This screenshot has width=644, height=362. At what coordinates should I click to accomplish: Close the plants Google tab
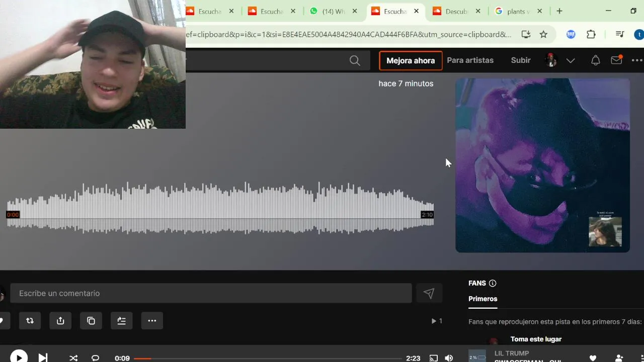[540, 11]
